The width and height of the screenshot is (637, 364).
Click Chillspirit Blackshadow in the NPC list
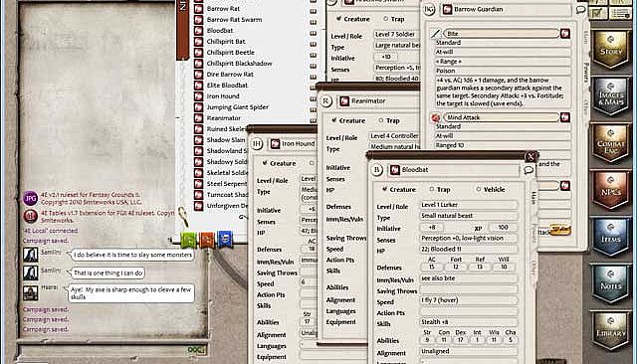[239, 64]
